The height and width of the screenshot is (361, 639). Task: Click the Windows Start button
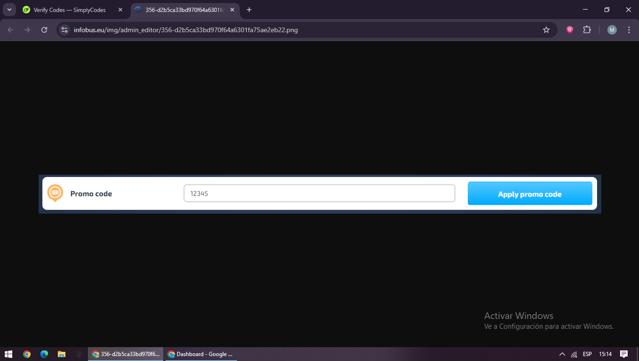(x=9, y=354)
